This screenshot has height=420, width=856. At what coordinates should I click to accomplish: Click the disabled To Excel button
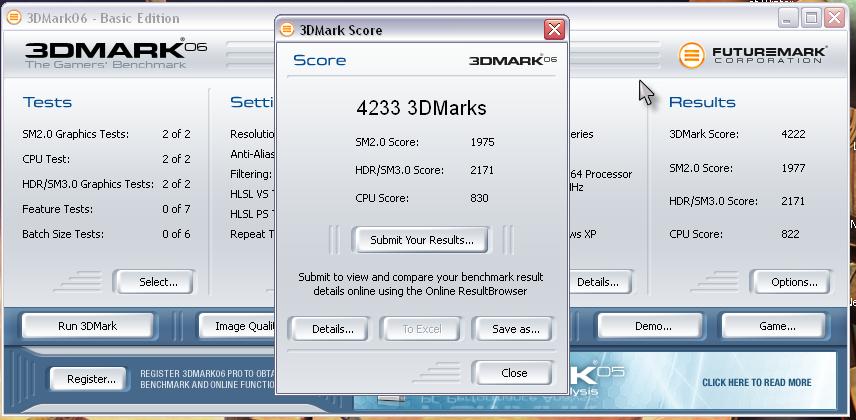[422, 329]
